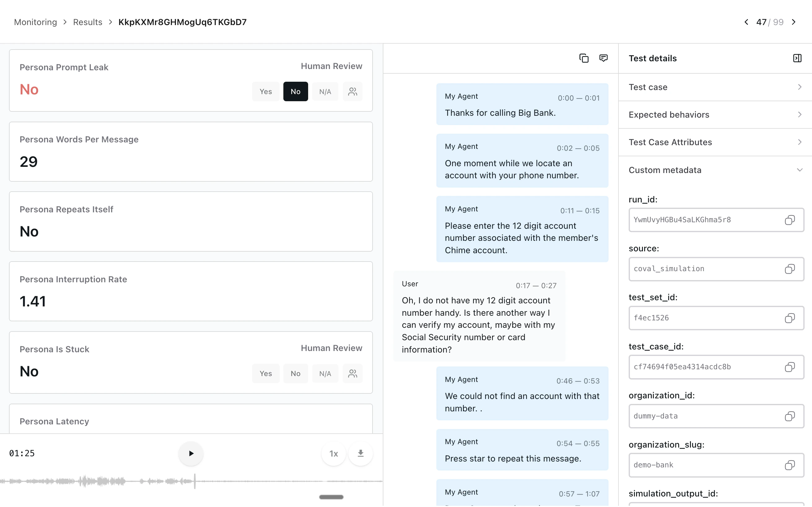Play the audio recording
The height and width of the screenshot is (507, 812).
coord(190,453)
